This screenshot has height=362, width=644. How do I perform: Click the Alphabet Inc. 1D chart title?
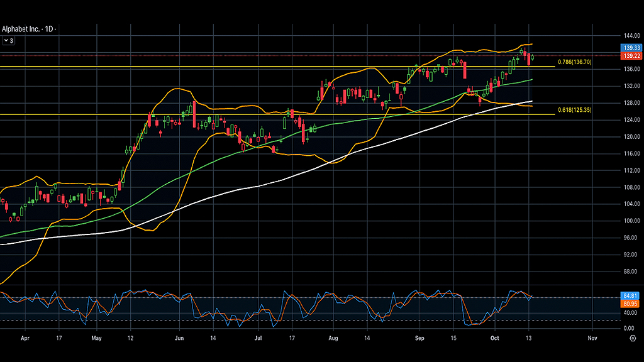pyautogui.click(x=28, y=29)
